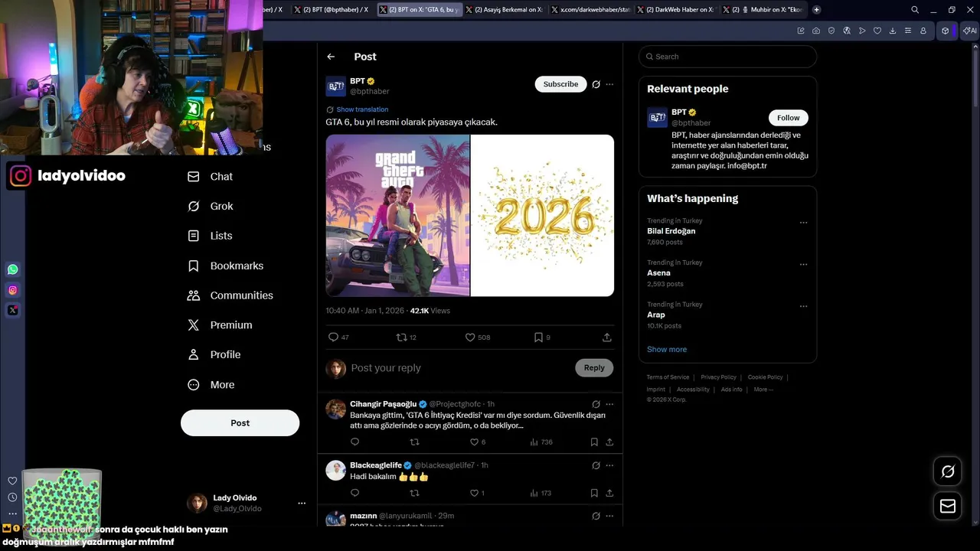Click Show more under What's happening
Viewport: 980px width, 551px height.
667,350
